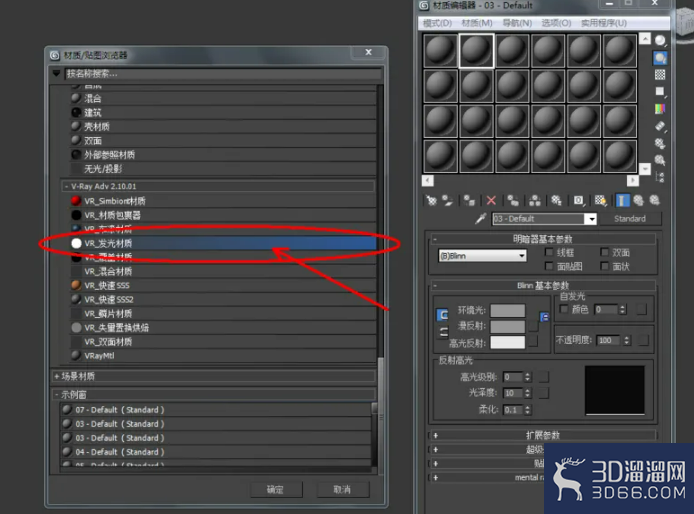Click Show Map in Viewport icon

601,201
